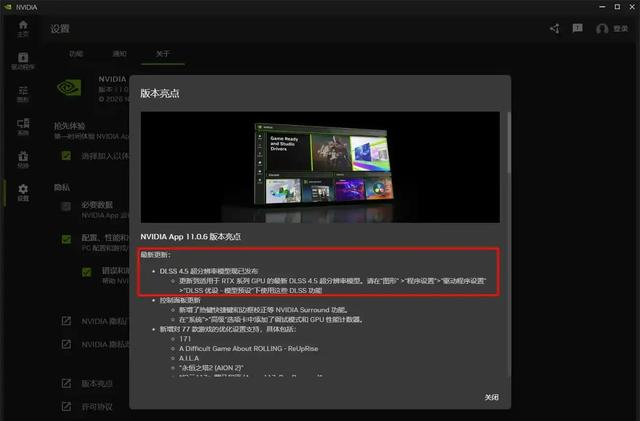The width and height of the screenshot is (640, 421).
Task: Click the share icon in the top bar
Action: [x=555, y=29]
